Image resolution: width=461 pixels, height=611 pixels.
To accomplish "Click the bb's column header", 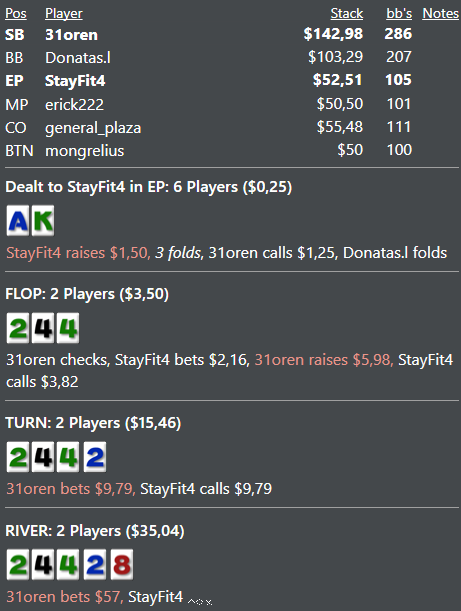I will 399,14.
